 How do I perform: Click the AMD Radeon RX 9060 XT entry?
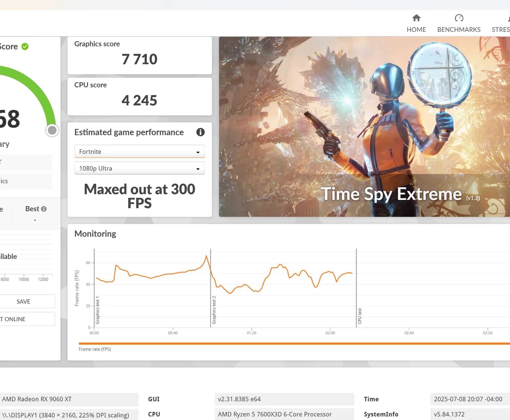(69, 399)
